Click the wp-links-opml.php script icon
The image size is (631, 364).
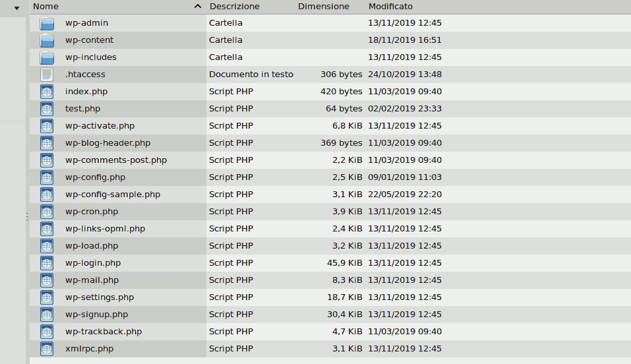[47, 229]
